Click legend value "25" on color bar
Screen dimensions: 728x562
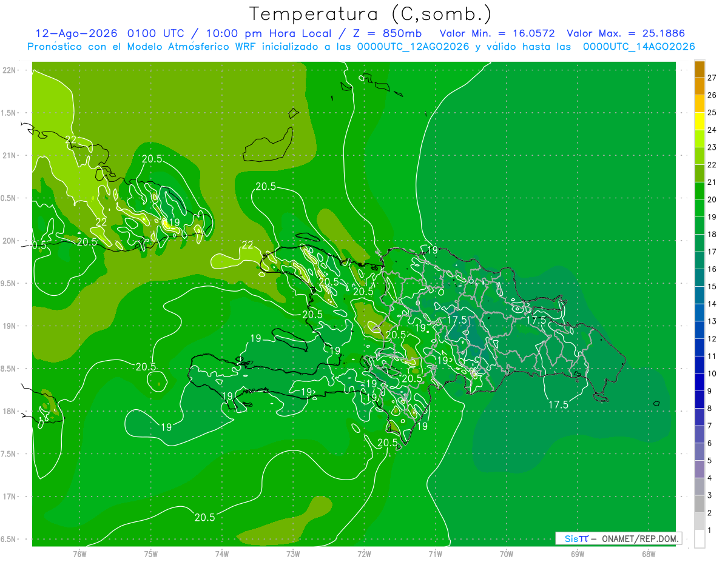712,112
